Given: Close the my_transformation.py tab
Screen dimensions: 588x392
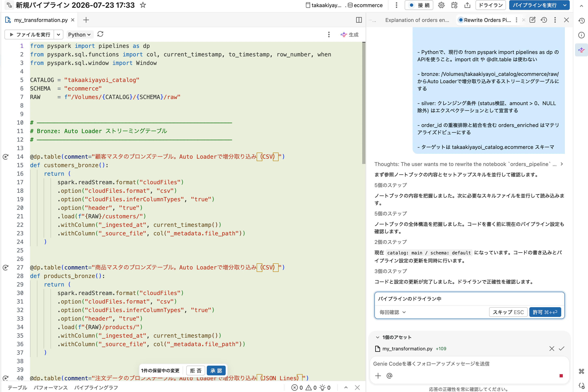Looking at the screenshot, I should click(x=73, y=20).
